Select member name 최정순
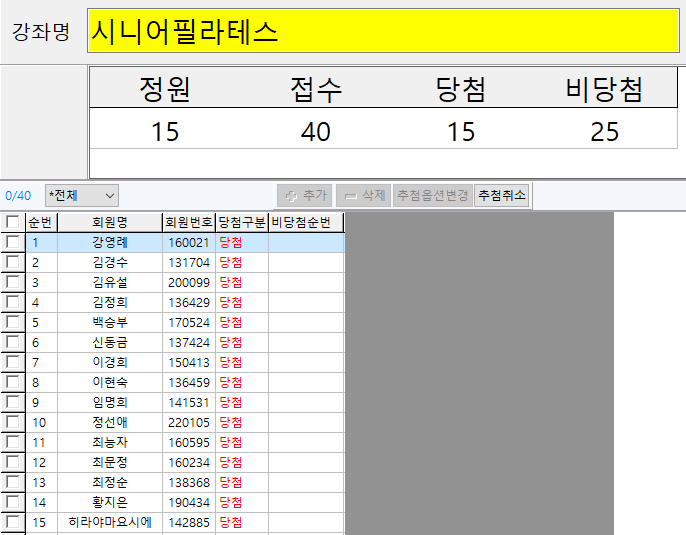686x535 pixels. (110, 483)
